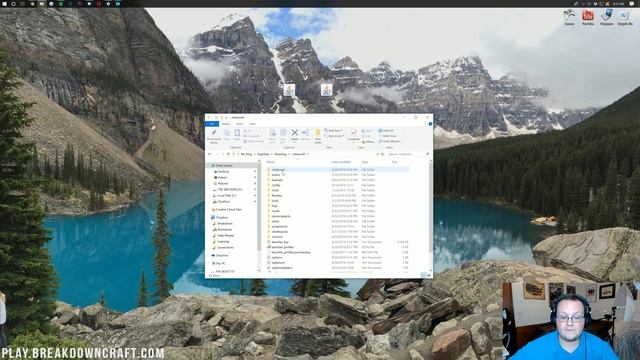
Task: Select the optionsshaders file
Action: click(282, 268)
